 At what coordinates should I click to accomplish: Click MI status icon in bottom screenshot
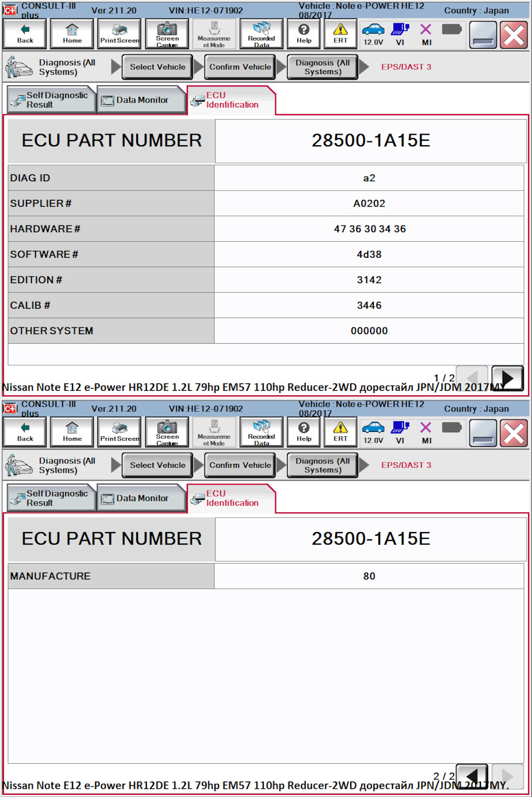click(426, 432)
